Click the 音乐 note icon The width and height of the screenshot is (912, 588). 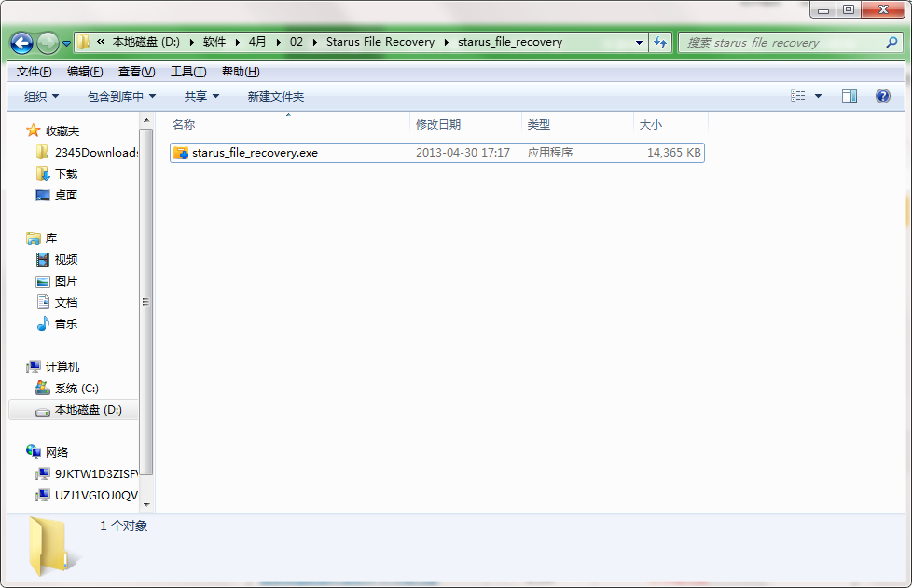tap(43, 323)
